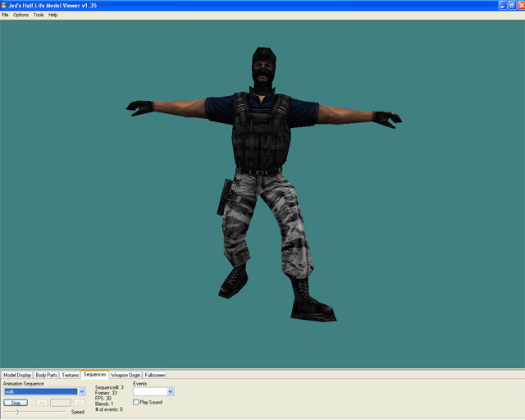Screen dimensions: 525x420
Task: Step to previous frame with << button
Action: click(x=42, y=403)
